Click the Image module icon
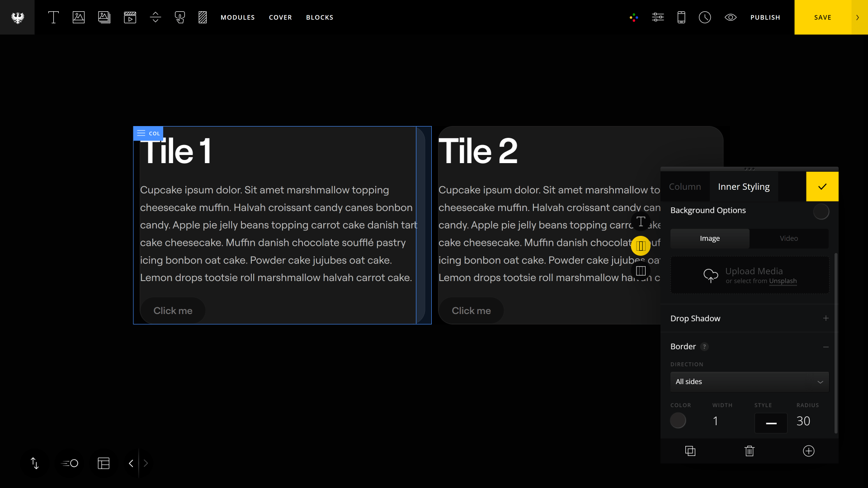 click(79, 17)
